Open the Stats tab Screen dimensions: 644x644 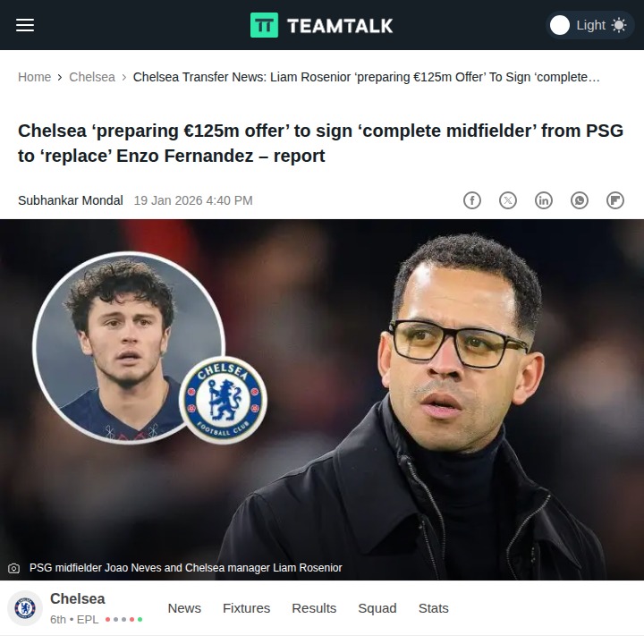coord(433,608)
